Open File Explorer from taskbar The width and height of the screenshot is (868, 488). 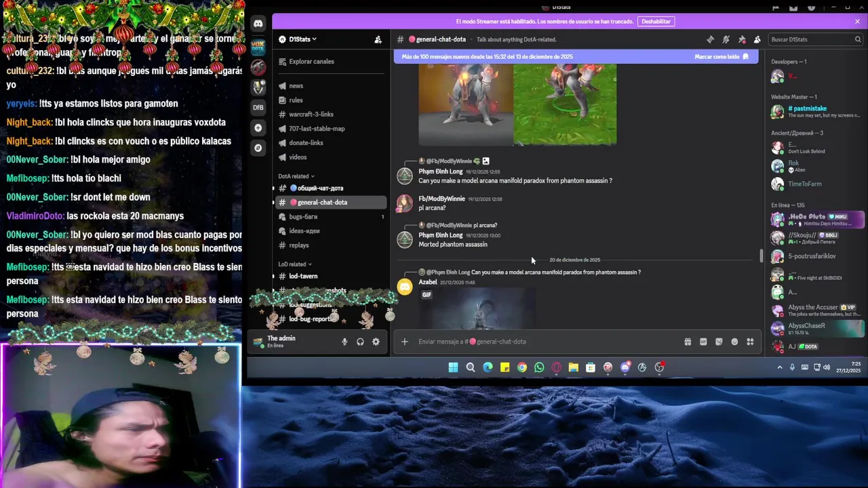click(x=574, y=367)
